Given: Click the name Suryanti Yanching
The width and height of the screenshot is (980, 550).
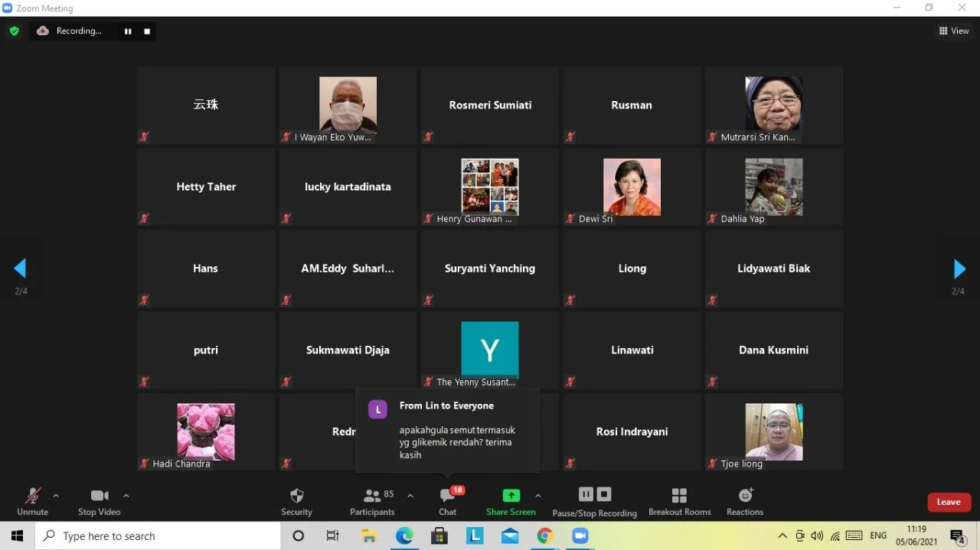Looking at the screenshot, I should [490, 268].
